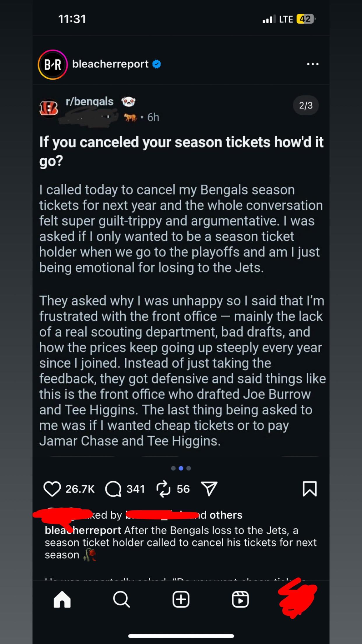362x644 pixels.
Task: Like the post with heart icon
Action: click(x=52, y=489)
